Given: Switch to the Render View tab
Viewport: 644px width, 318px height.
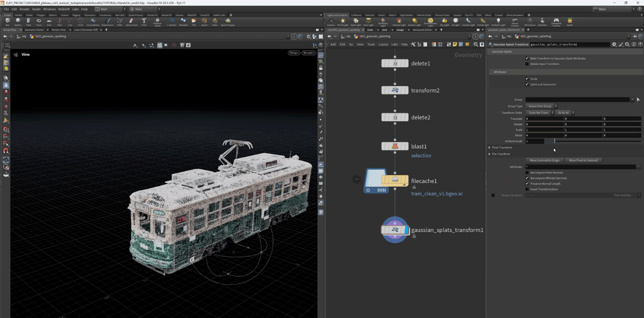Looking at the screenshot, I should pyautogui.click(x=59, y=30).
